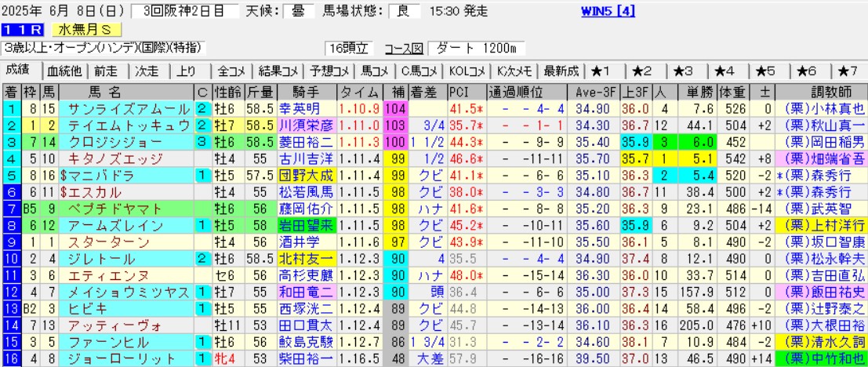Switch to the 予想コメ tab
Viewport: 868px width, 367px height.
point(329,71)
